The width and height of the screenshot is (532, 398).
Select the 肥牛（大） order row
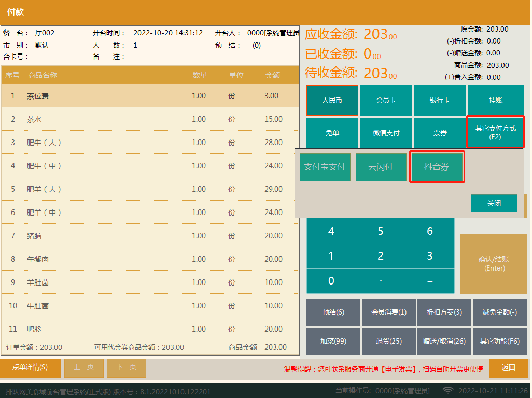click(149, 143)
